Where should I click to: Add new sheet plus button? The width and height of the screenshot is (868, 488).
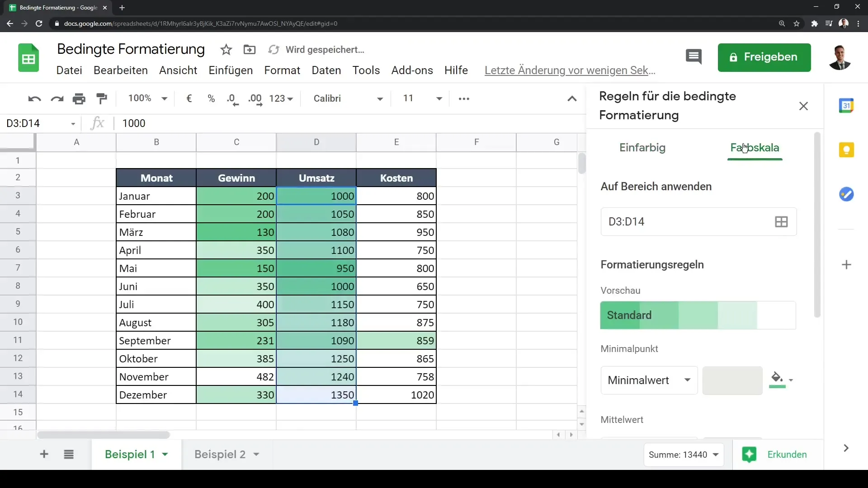(x=44, y=454)
